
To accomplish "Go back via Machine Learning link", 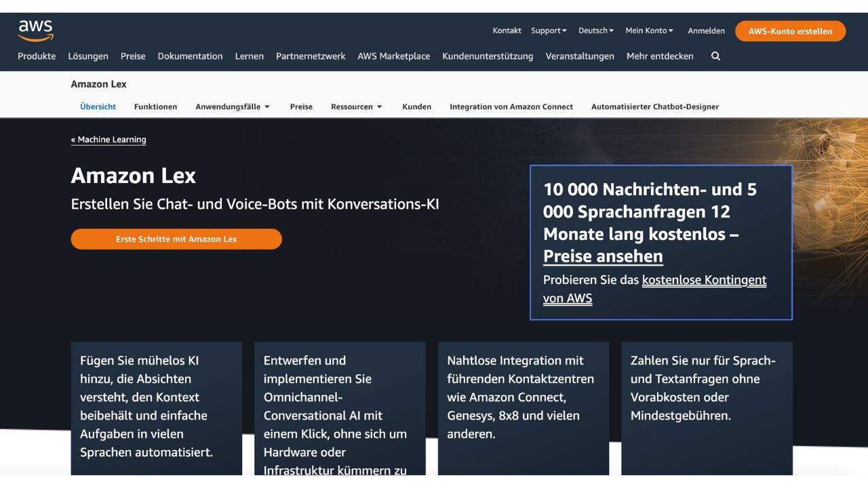I will coord(108,140).
